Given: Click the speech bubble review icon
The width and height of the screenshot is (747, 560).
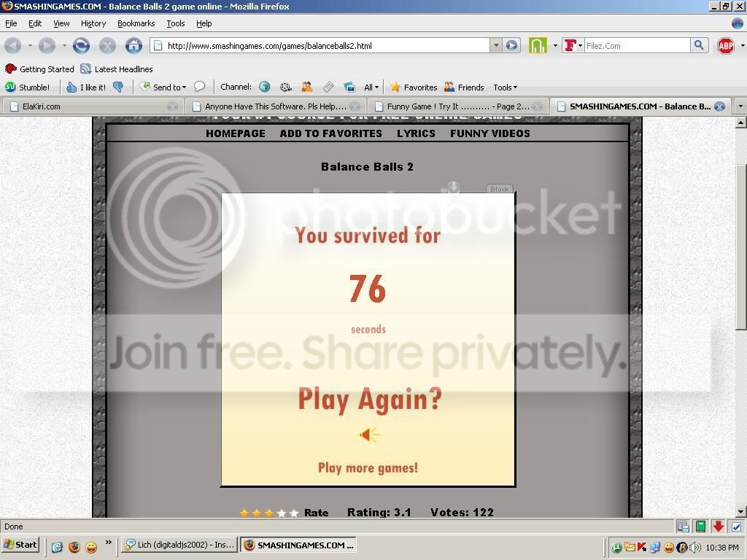Looking at the screenshot, I should pos(200,87).
